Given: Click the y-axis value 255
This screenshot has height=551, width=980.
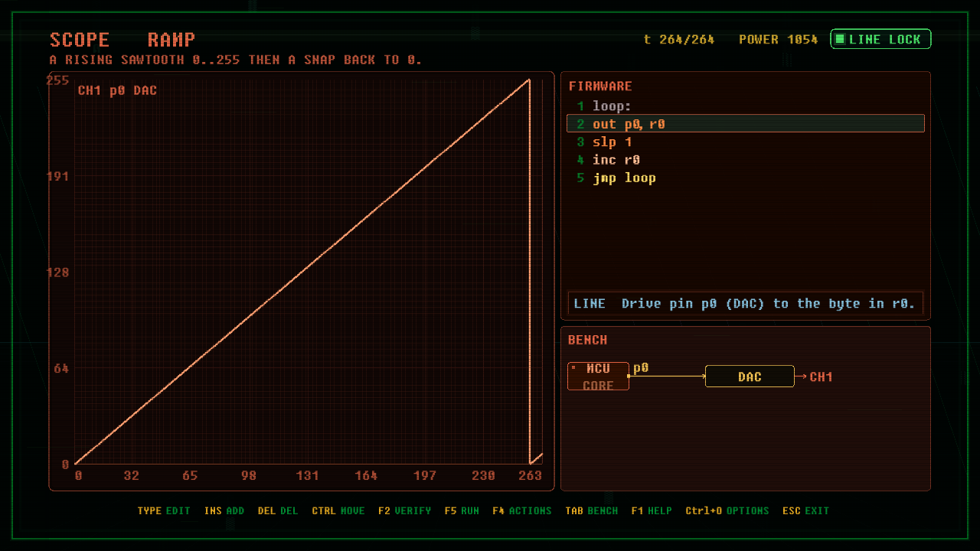Looking at the screenshot, I should tap(58, 80).
